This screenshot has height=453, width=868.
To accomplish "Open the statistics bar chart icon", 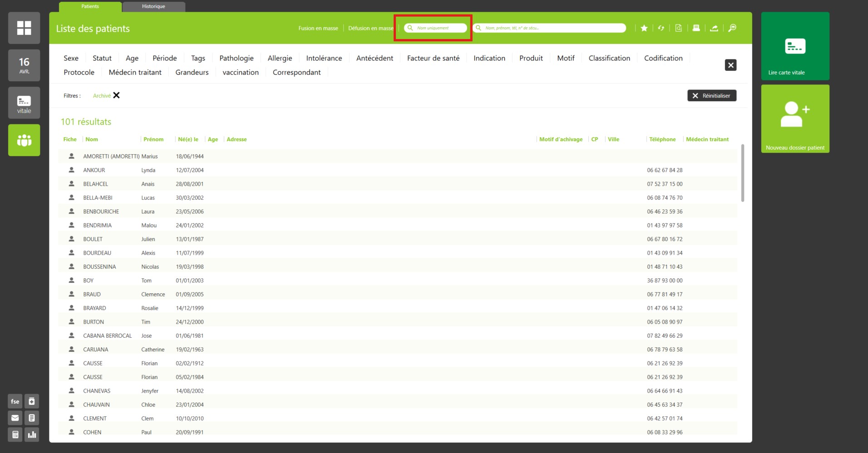I will tap(32, 434).
